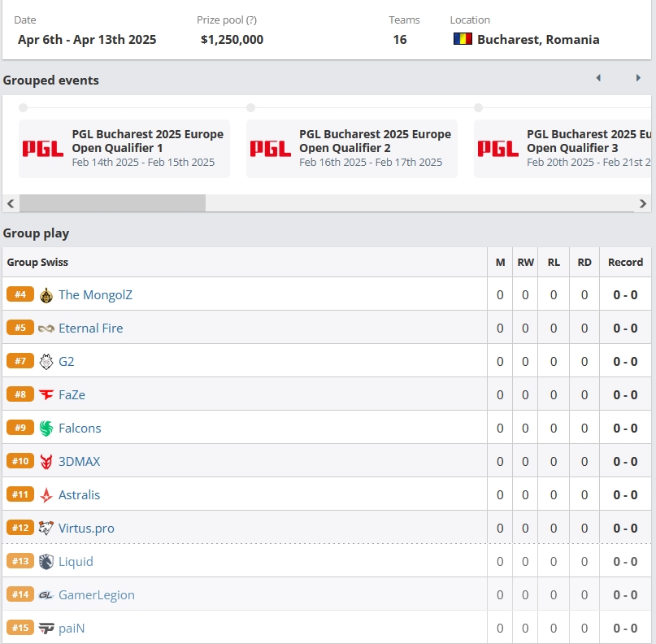The height and width of the screenshot is (644, 656).
Task: Click the horizontal scrollbar left arrow
Action: click(x=11, y=203)
